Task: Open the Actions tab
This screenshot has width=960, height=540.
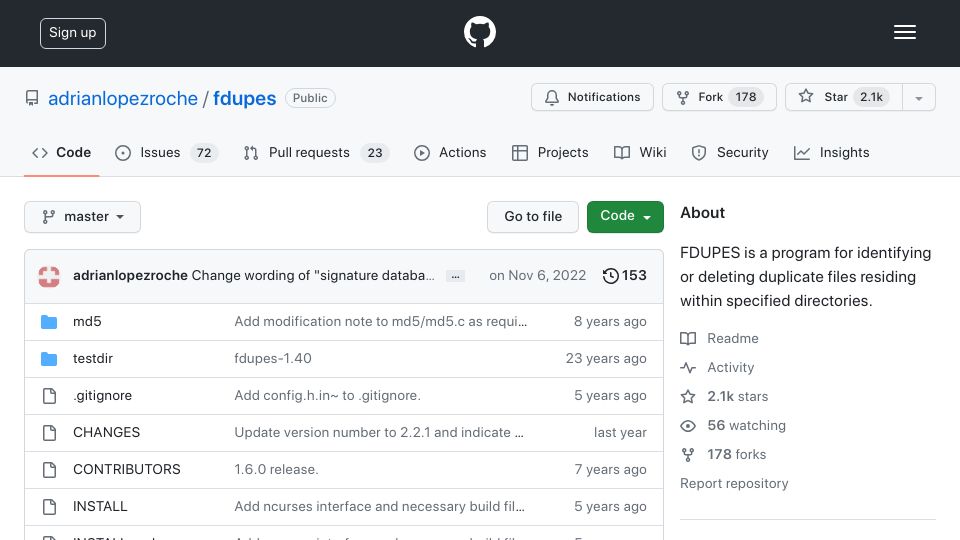Action: pos(450,152)
